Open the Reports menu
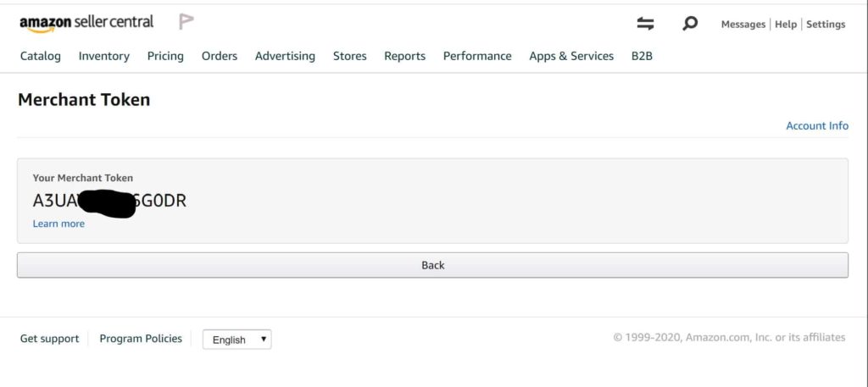868x387 pixels. coord(404,56)
